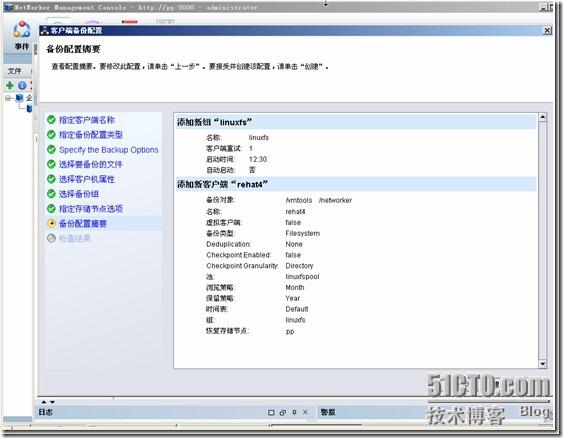Open the 指定客户端名称 wizard step
Viewport: 563px width, 438px height.
click(x=87, y=120)
